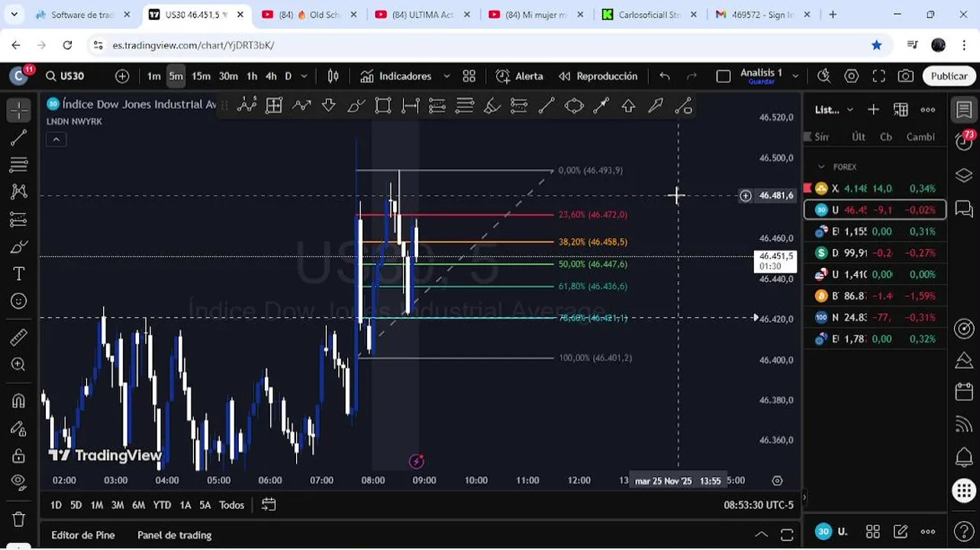The width and height of the screenshot is (980, 550).
Task: Start bar replay with Reproducción
Action: pyautogui.click(x=598, y=76)
